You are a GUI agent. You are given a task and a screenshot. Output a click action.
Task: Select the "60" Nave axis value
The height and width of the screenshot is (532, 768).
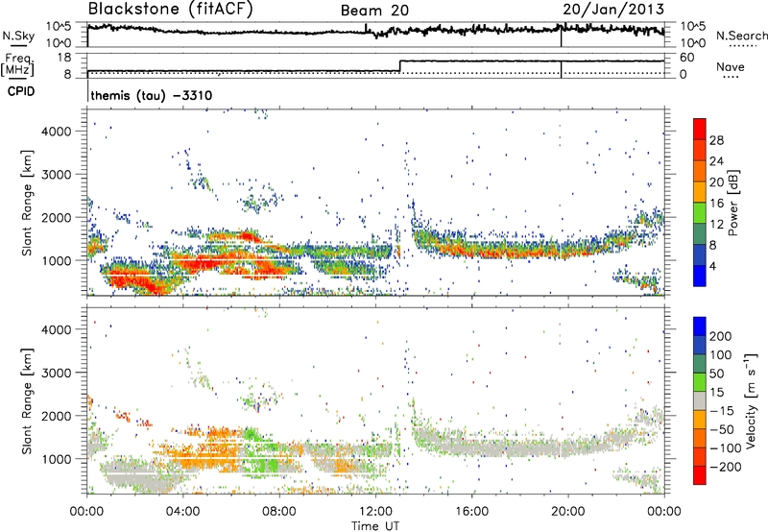(686, 58)
